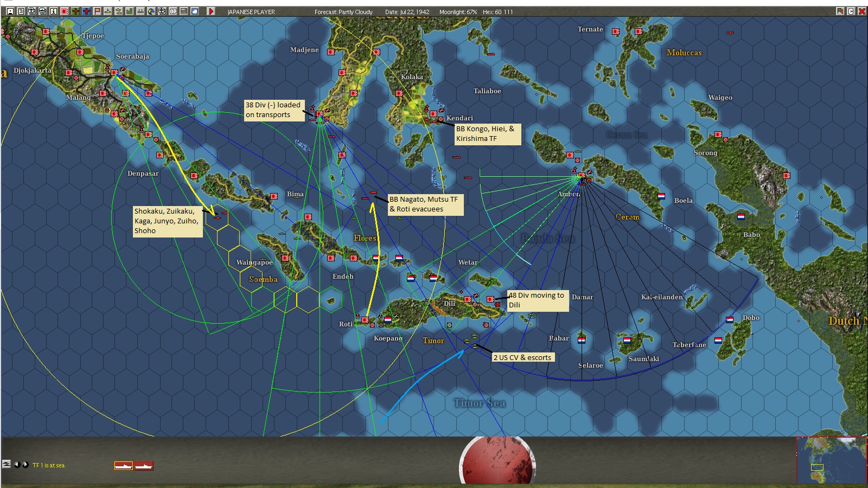The image size is (868, 488).
Task: Open the OP toolbar button
Action: click(x=173, y=11)
